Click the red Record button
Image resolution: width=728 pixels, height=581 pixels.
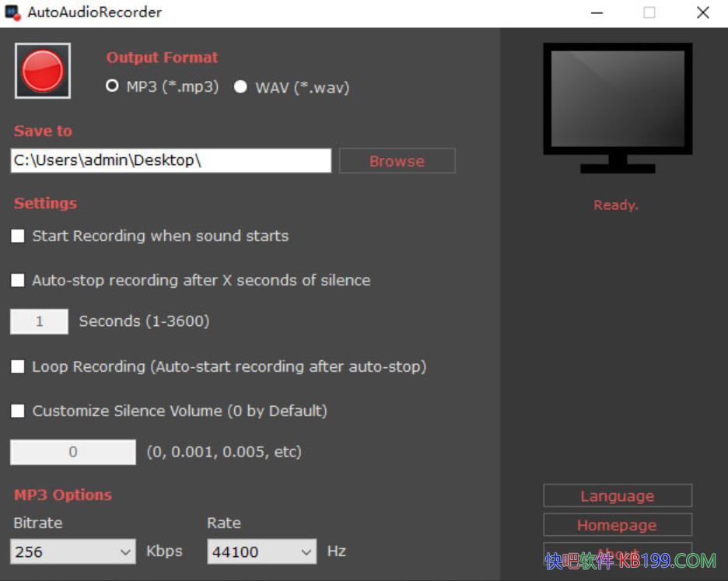click(42, 71)
